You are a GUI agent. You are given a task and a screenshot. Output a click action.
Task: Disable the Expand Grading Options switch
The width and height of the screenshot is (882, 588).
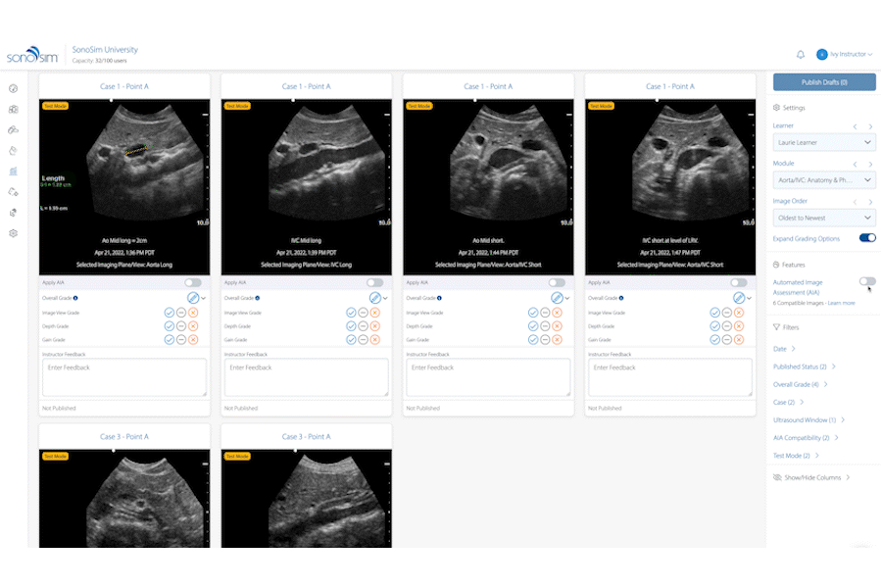click(x=867, y=237)
